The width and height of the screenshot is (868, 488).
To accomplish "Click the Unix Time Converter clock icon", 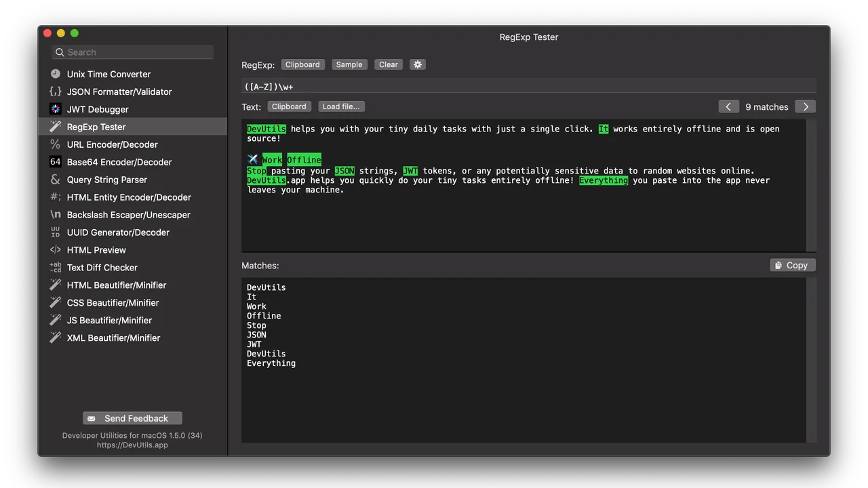I will [x=56, y=74].
